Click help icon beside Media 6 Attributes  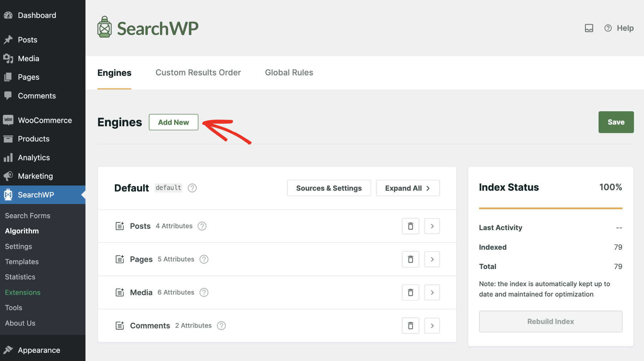tap(204, 293)
